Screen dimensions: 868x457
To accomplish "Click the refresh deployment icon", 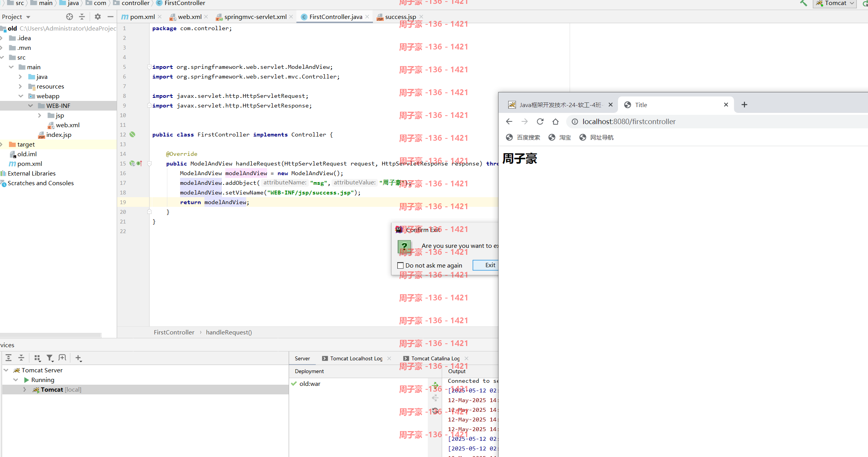I will click(435, 411).
